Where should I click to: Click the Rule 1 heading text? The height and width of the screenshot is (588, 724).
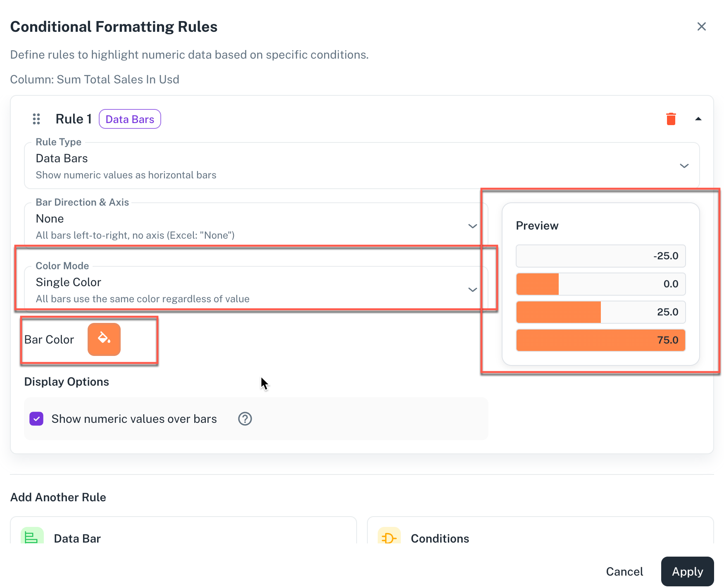[74, 119]
